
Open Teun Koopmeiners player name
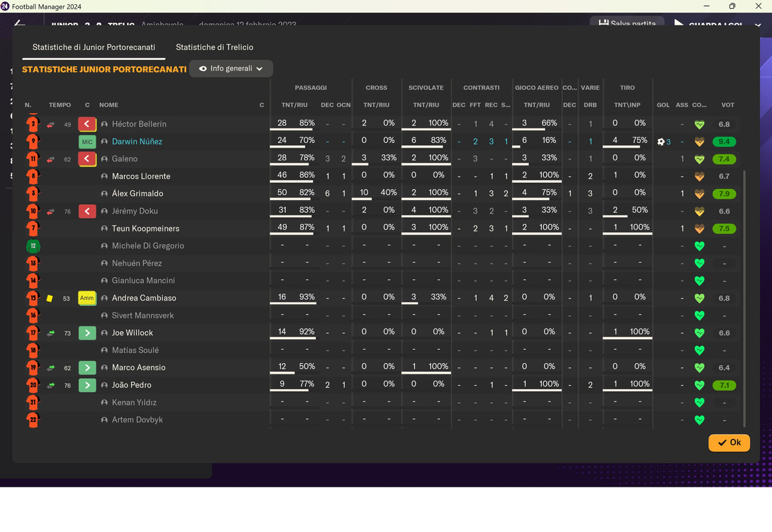[x=145, y=229]
